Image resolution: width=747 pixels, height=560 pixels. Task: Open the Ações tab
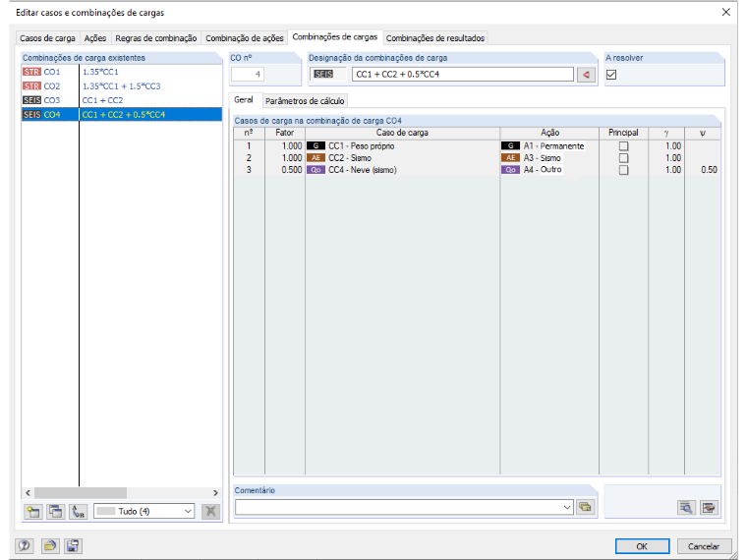[95, 38]
